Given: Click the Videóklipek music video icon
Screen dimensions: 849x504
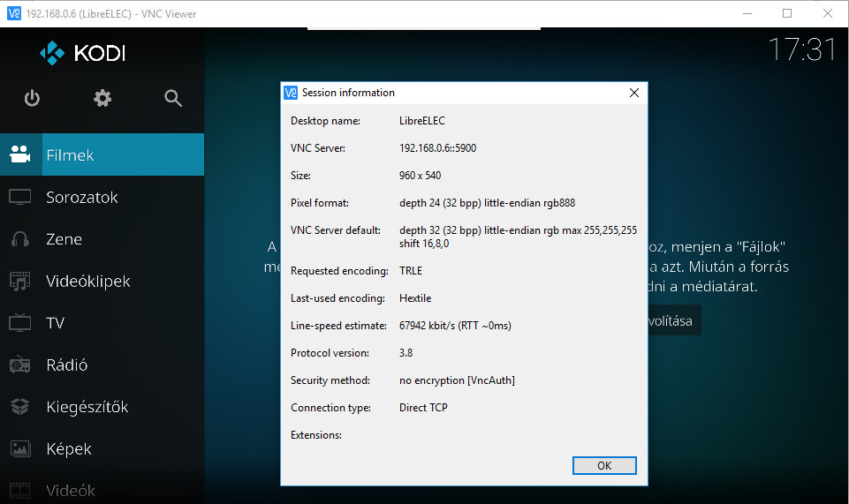Looking at the screenshot, I should click(20, 281).
